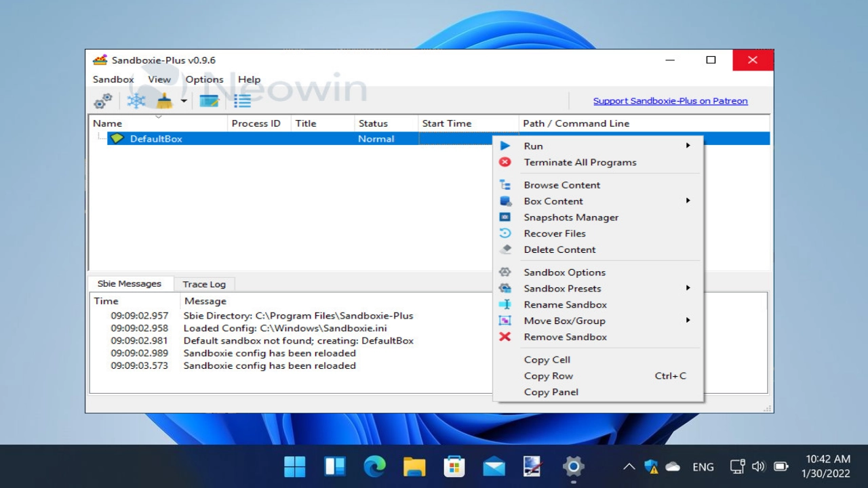The height and width of the screenshot is (488, 868).
Task: Select the 'Sbie Directory' message line
Action: [x=298, y=316]
